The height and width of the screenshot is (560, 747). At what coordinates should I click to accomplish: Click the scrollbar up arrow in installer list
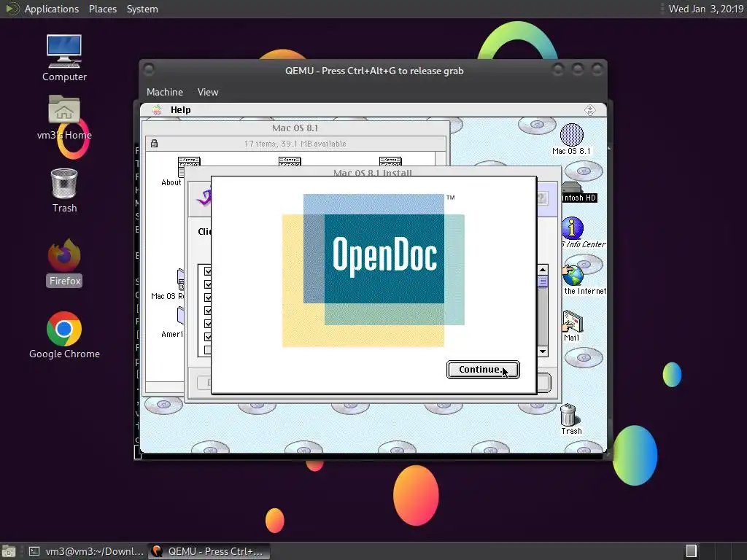click(543, 270)
